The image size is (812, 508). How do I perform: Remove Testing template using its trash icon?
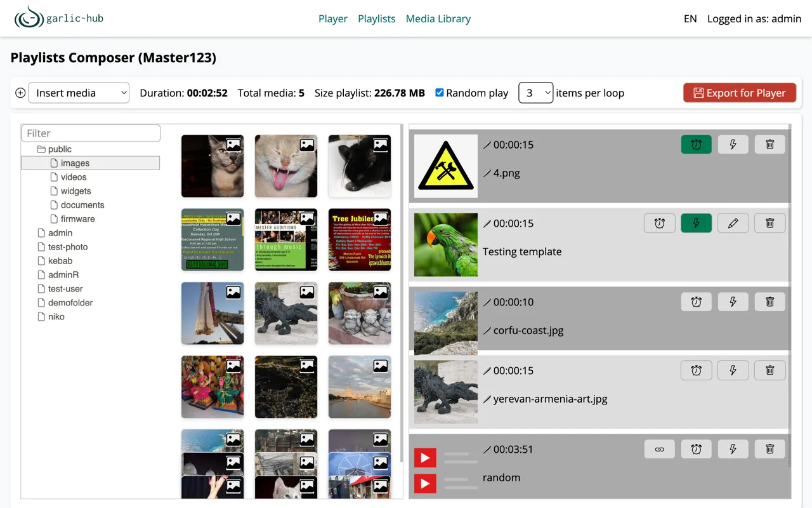[x=770, y=223]
